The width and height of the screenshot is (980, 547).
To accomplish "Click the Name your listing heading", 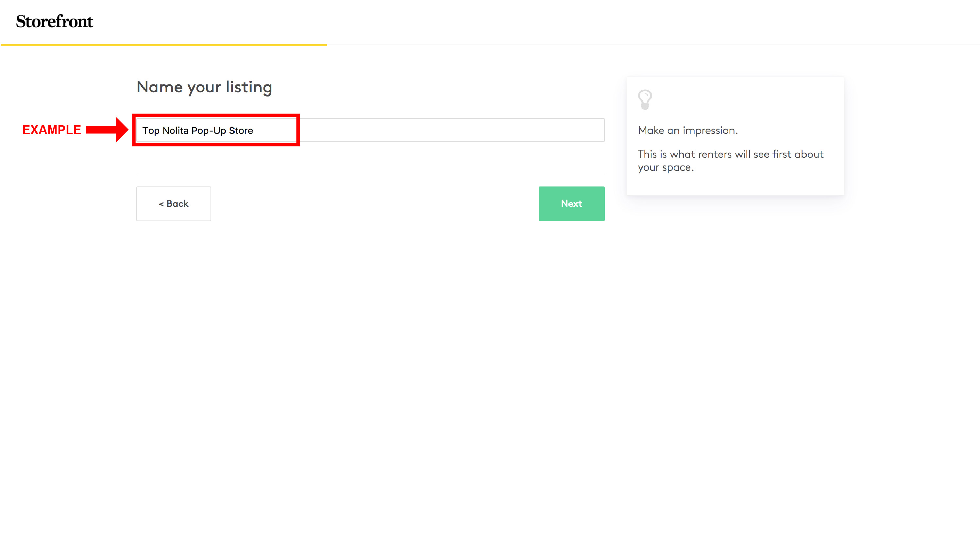I will [x=204, y=87].
